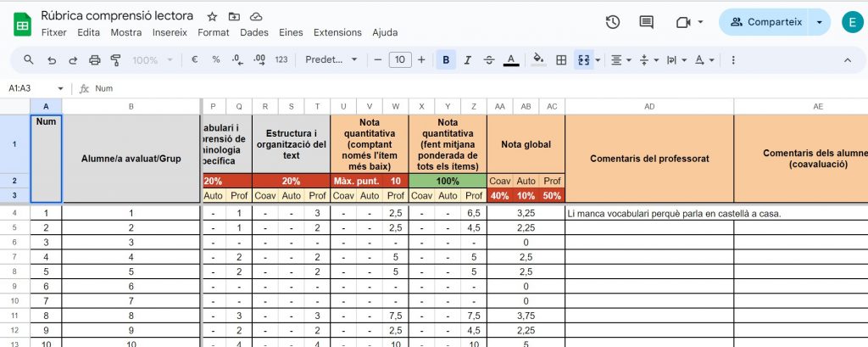Select the paint format roller icon
The height and width of the screenshot is (347, 868).
click(116, 60)
